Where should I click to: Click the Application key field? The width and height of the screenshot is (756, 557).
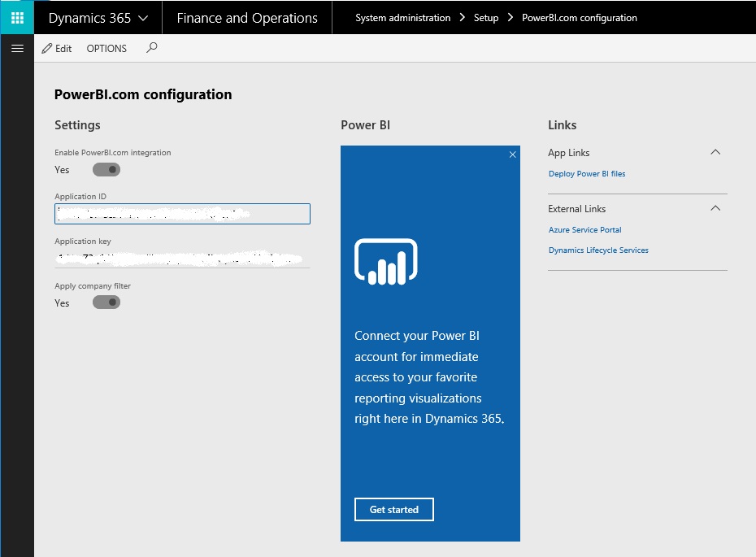coord(182,259)
